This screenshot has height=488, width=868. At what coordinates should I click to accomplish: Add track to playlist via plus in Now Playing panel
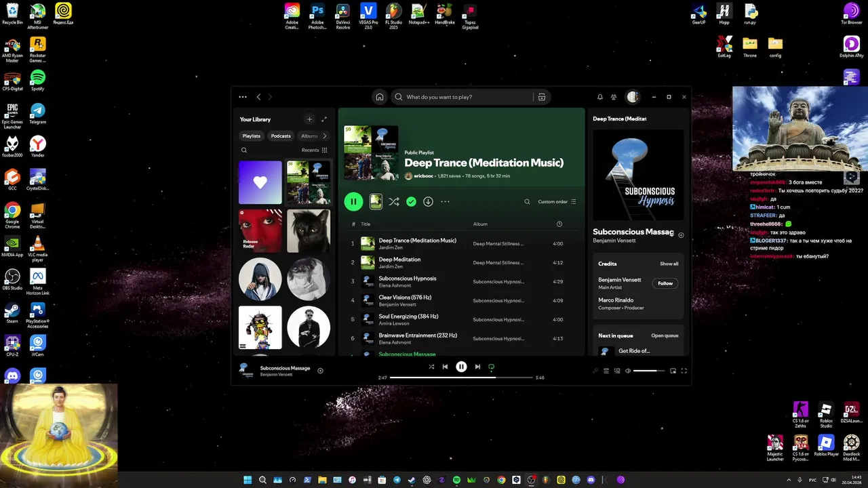[681, 235]
